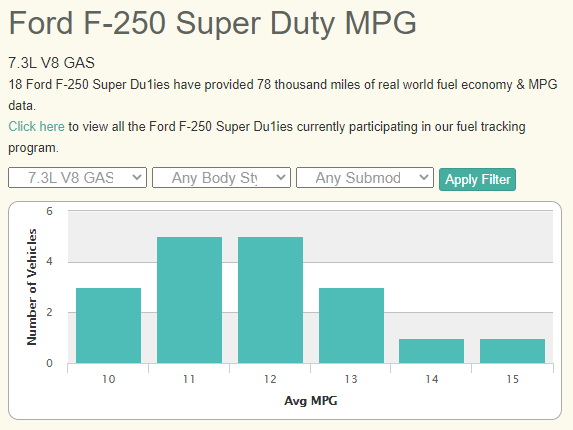Click the 14 MPG bar in chart
This screenshot has height=430, width=573.
432,351
